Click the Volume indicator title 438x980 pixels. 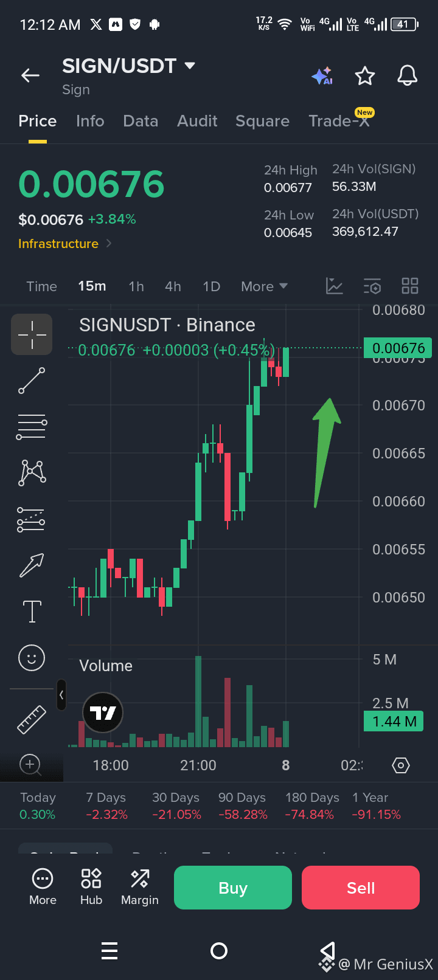click(x=106, y=666)
